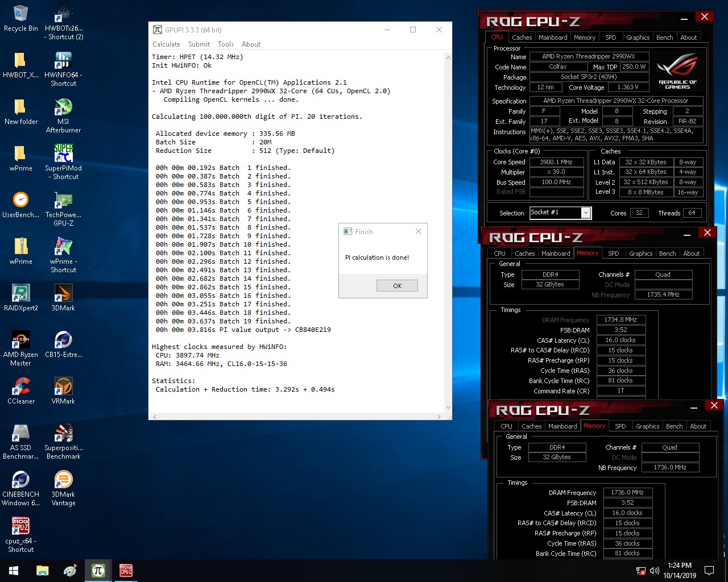Image resolution: width=728 pixels, height=582 pixels.
Task: Open the zipped wPrime archive icon
Action: click(x=20, y=252)
